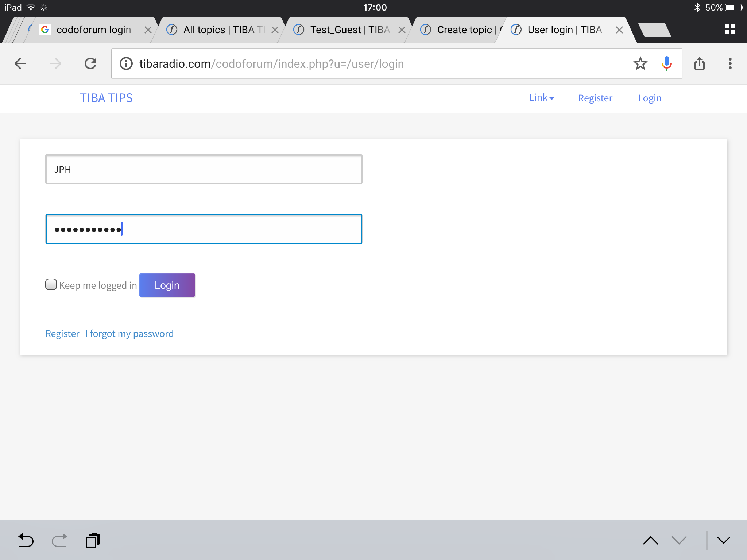
Task: Tap keyboard undo arrow icon
Action: pyautogui.click(x=26, y=540)
